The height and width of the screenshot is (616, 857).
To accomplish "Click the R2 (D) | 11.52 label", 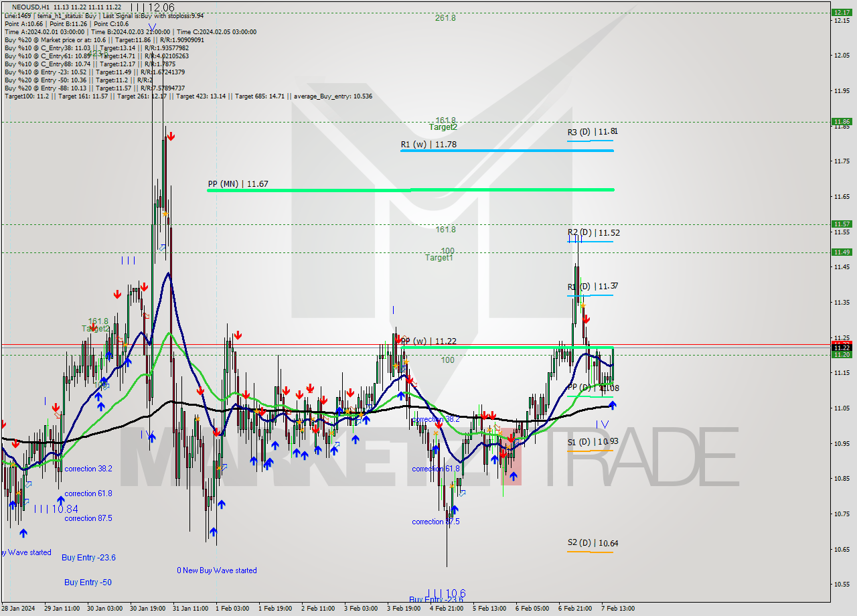I will 594,233.
